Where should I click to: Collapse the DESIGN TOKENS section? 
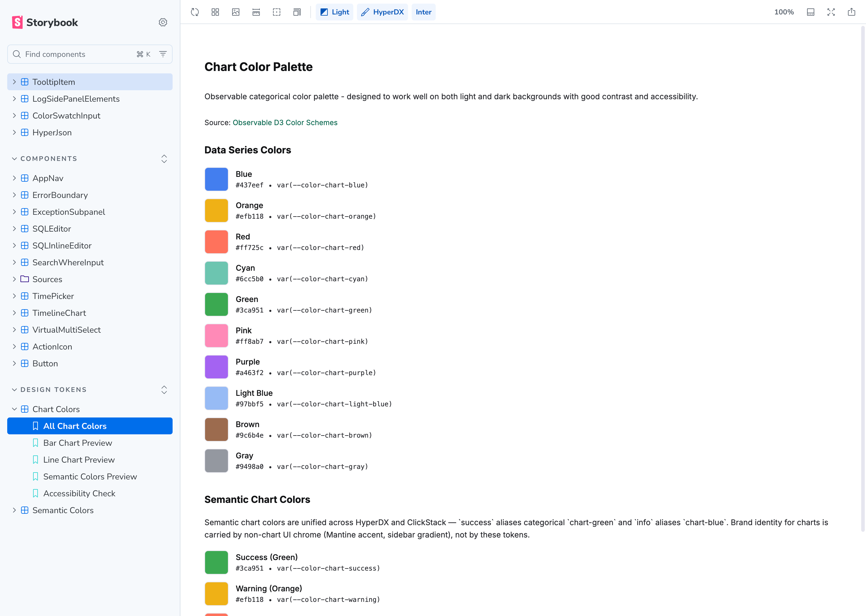(x=49, y=390)
